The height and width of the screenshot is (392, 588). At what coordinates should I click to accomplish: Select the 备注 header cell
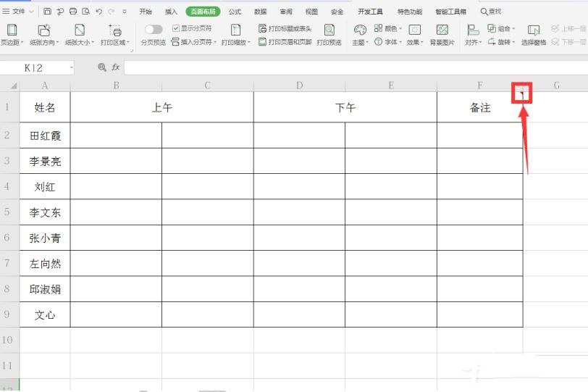[480, 107]
